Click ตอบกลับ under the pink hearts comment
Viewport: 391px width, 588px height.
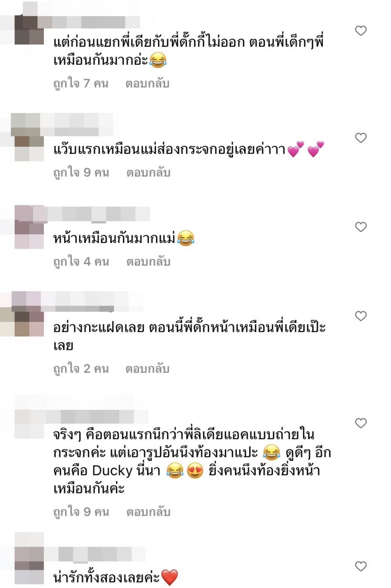click(x=148, y=172)
